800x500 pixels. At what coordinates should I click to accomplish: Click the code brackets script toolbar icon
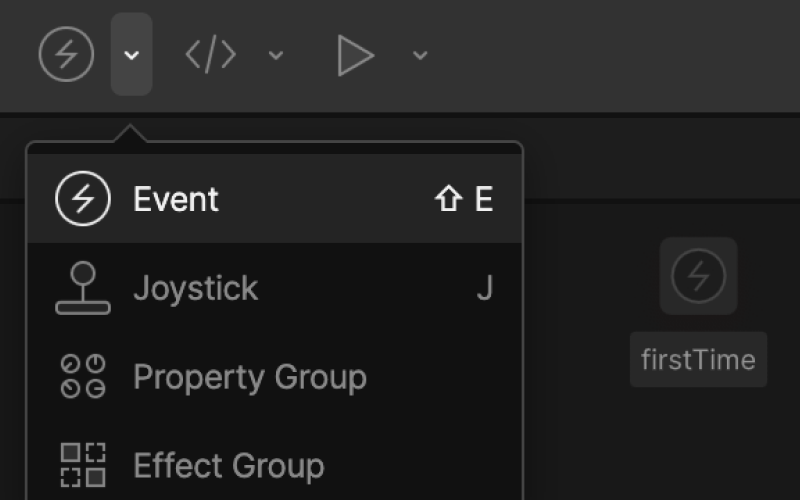point(211,54)
